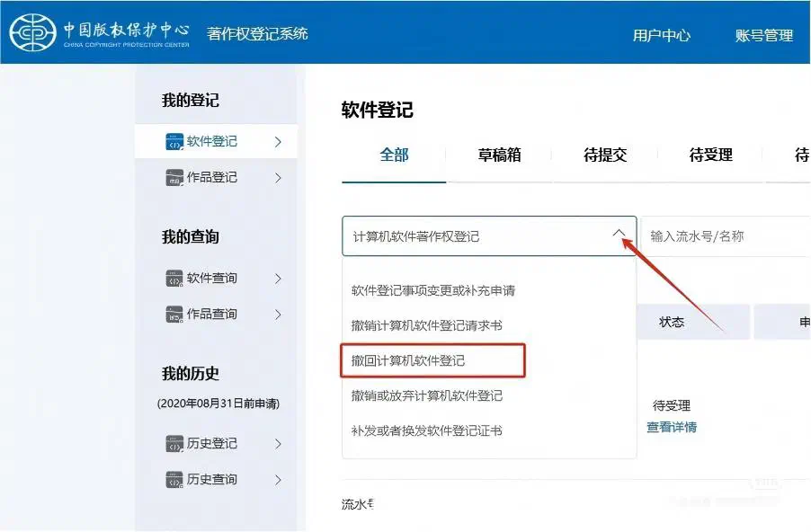The height and width of the screenshot is (532, 811).
Task: Collapse the registration type dropdown arrow
Action: (619, 234)
